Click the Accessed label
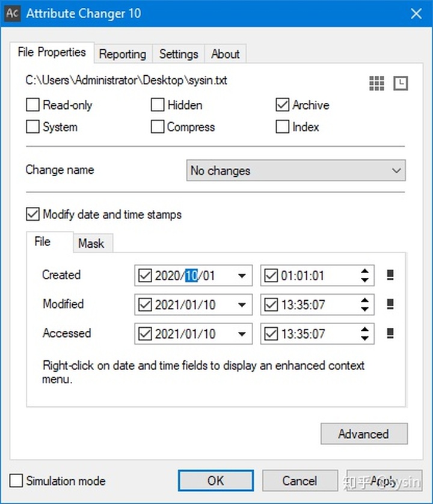Screen dimensions: 433x504 click(x=67, y=333)
